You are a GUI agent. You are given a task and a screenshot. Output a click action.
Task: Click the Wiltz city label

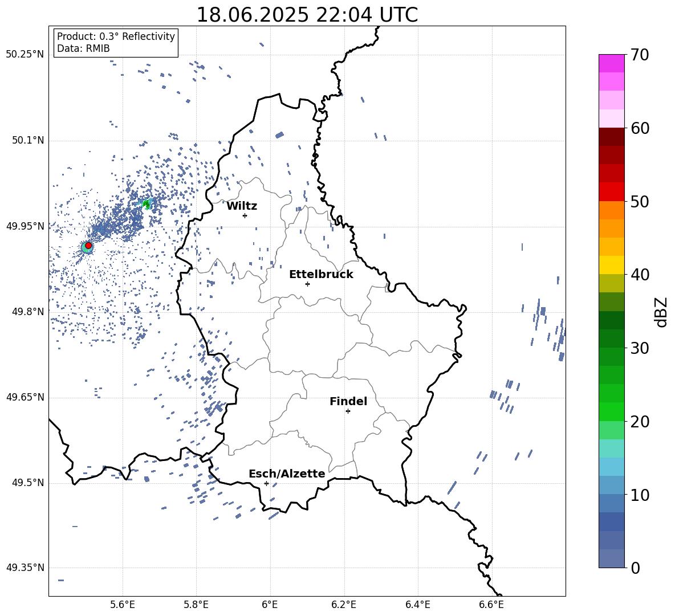tap(242, 206)
